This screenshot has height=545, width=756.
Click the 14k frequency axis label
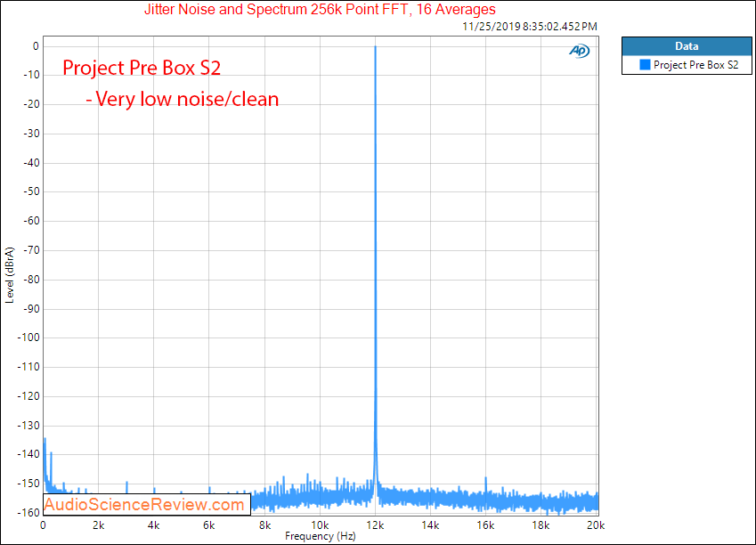(430, 525)
